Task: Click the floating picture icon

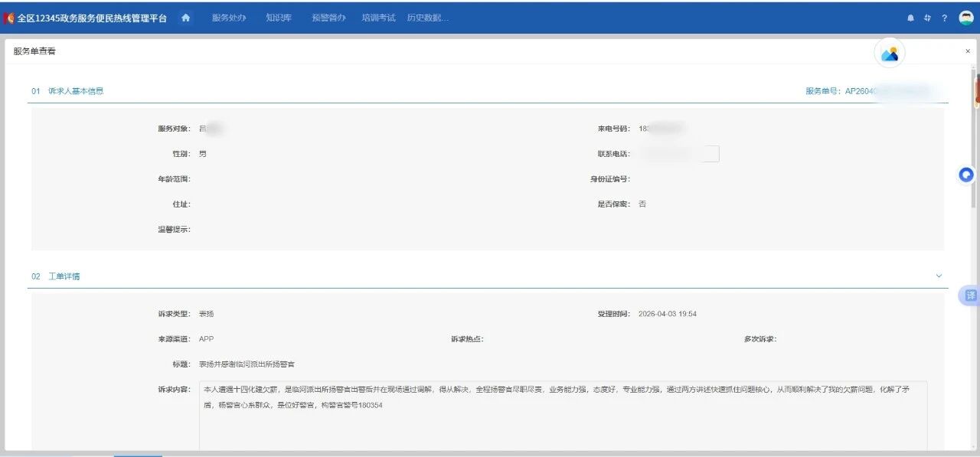Action: point(889,54)
